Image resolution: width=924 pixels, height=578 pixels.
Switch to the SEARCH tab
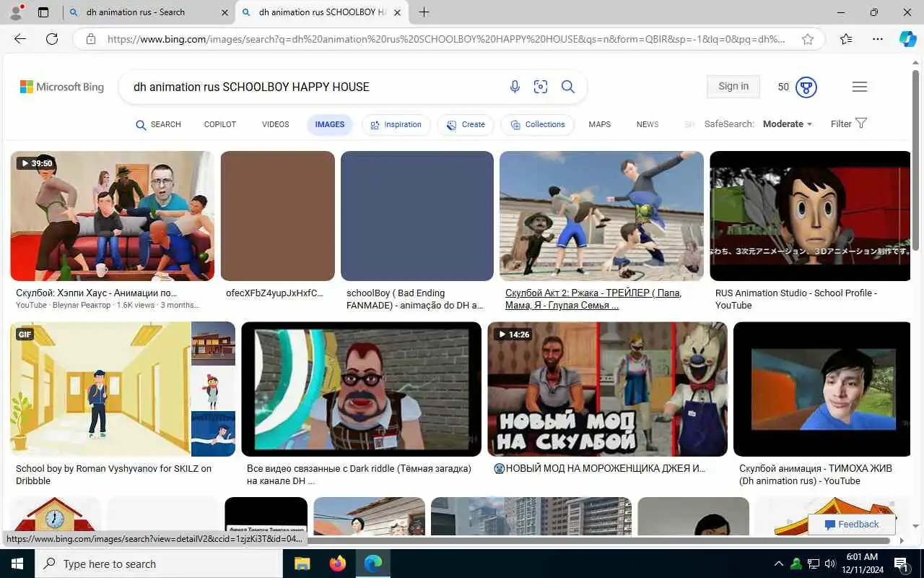click(158, 124)
